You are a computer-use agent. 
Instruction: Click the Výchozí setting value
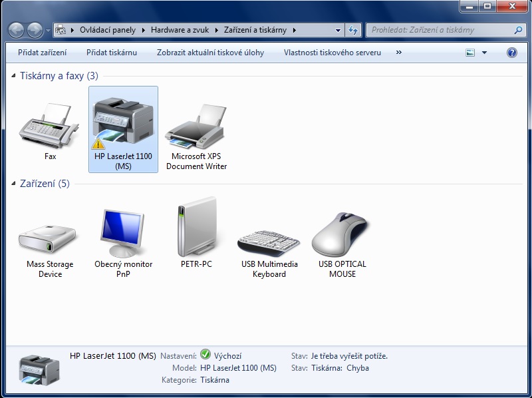[227, 356]
